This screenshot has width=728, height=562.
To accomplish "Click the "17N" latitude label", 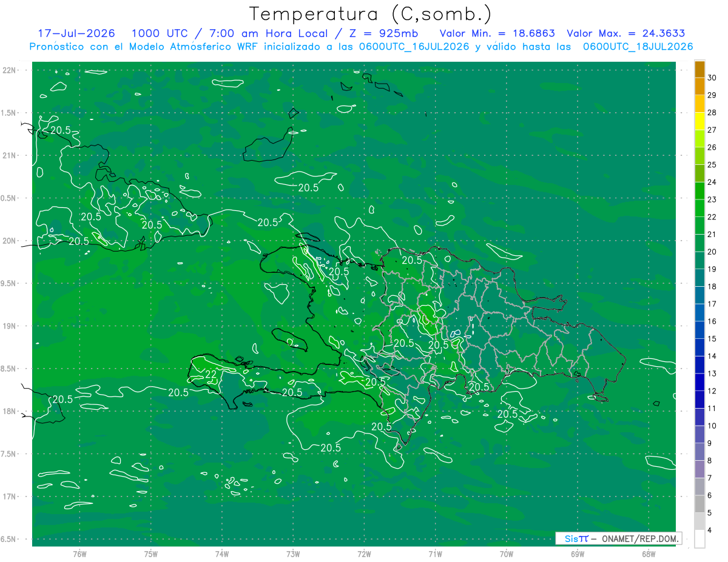I will (x=10, y=497).
